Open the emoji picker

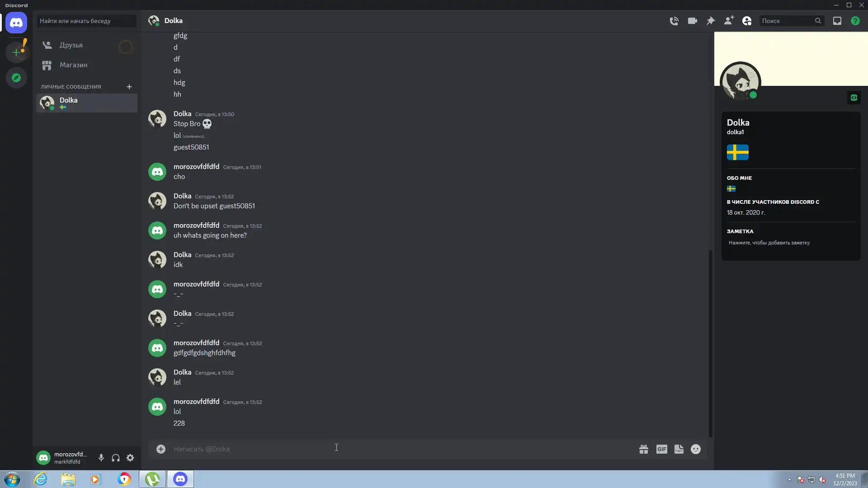[696, 449]
